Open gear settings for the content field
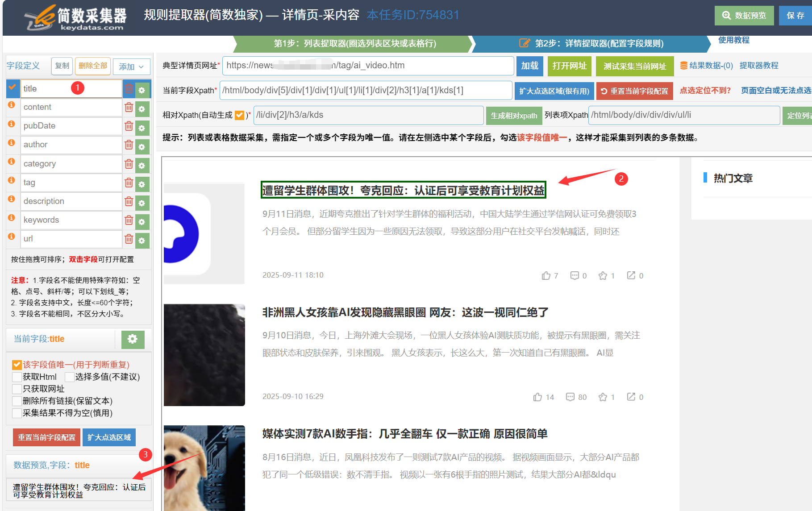 [142, 108]
